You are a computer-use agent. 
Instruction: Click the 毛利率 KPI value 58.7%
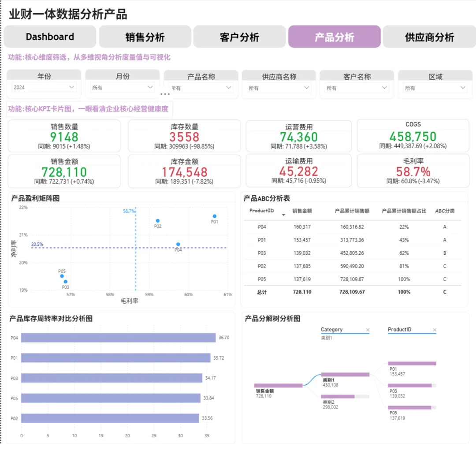413,172
